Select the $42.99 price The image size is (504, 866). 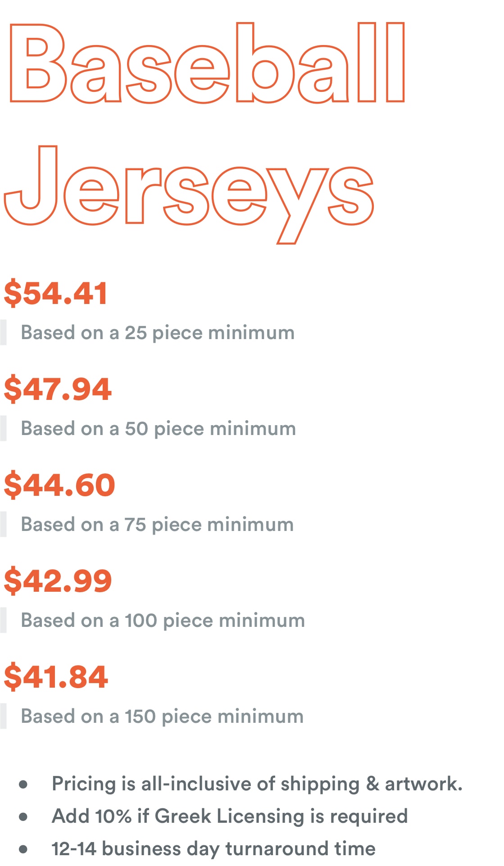click(x=58, y=581)
